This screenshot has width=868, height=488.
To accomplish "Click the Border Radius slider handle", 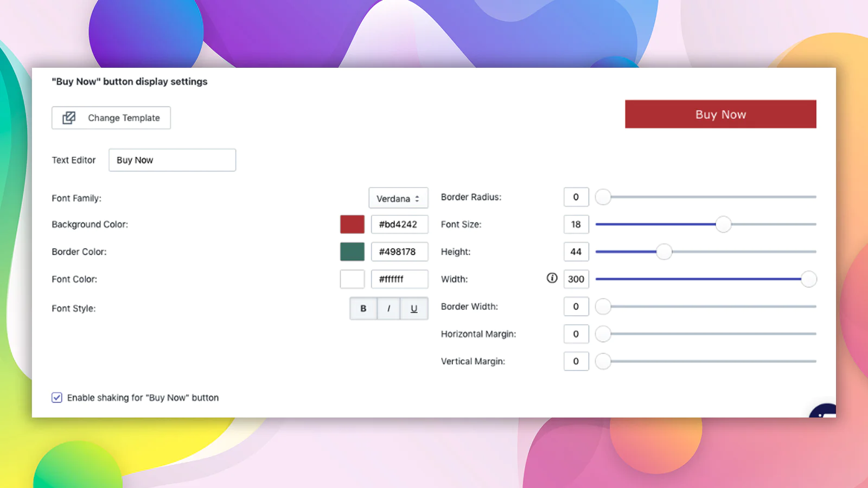I will pyautogui.click(x=603, y=197).
